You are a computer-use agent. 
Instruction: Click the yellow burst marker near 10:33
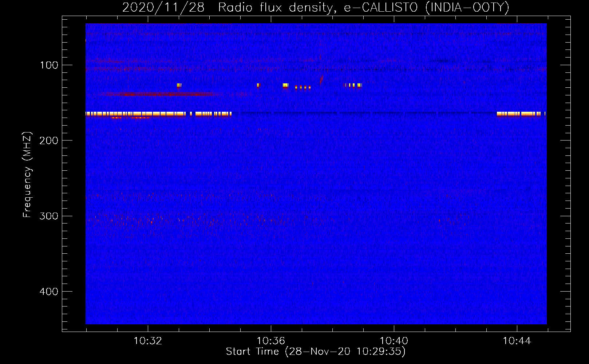click(179, 86)
